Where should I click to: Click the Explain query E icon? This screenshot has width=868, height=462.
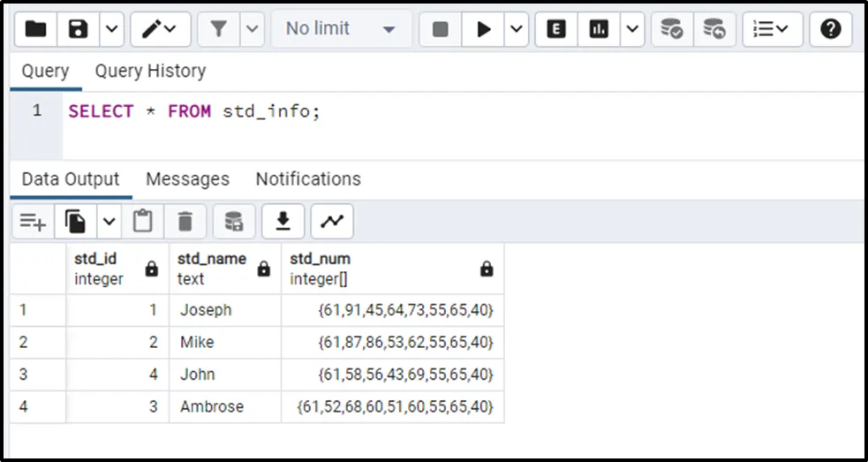click(x=556, y=29)
